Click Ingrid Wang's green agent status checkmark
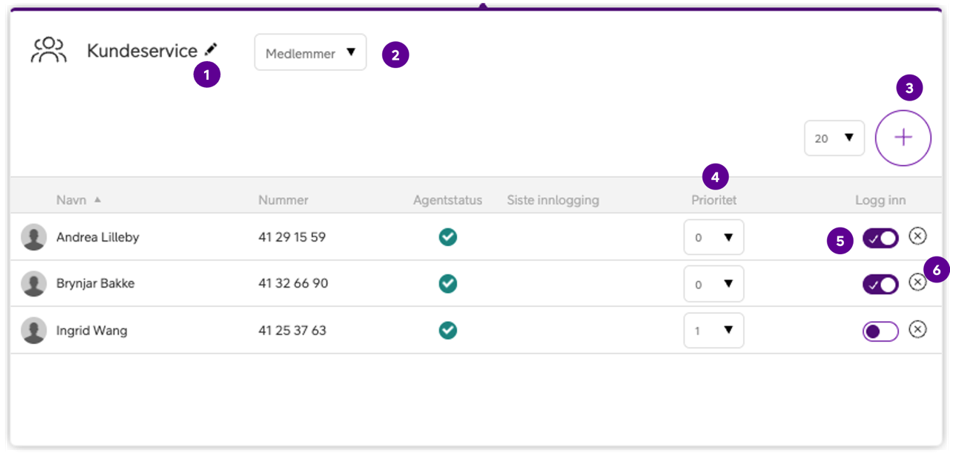954x457 pixels. point(448,330)
